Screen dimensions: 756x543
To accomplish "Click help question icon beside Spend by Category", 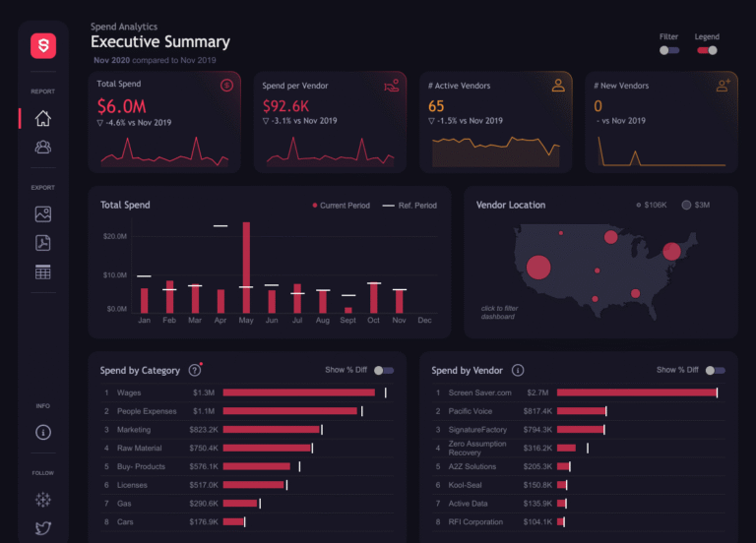I will pyautogui.click(x=194, y=370).
